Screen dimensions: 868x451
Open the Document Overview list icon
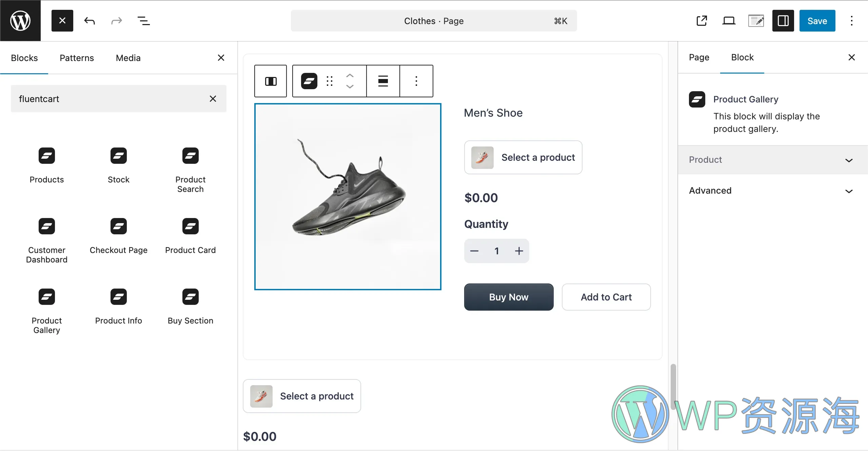(143, 21)
